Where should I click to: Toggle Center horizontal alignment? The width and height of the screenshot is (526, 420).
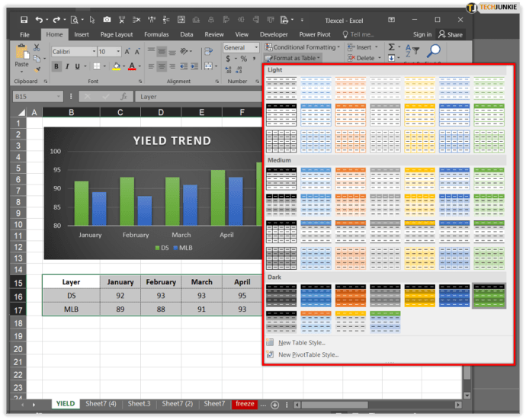[162, 66]
